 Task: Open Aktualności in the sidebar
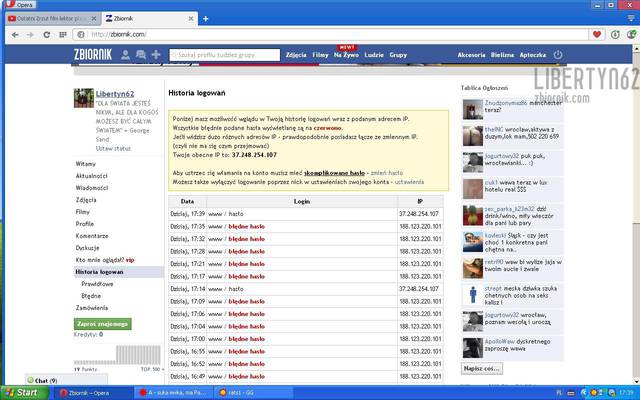click(91, 176)
